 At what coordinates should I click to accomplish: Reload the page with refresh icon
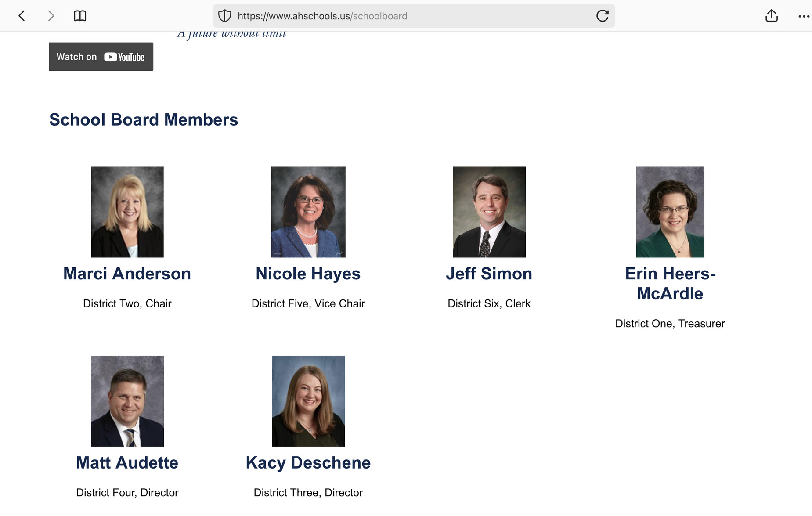(602, 16)
